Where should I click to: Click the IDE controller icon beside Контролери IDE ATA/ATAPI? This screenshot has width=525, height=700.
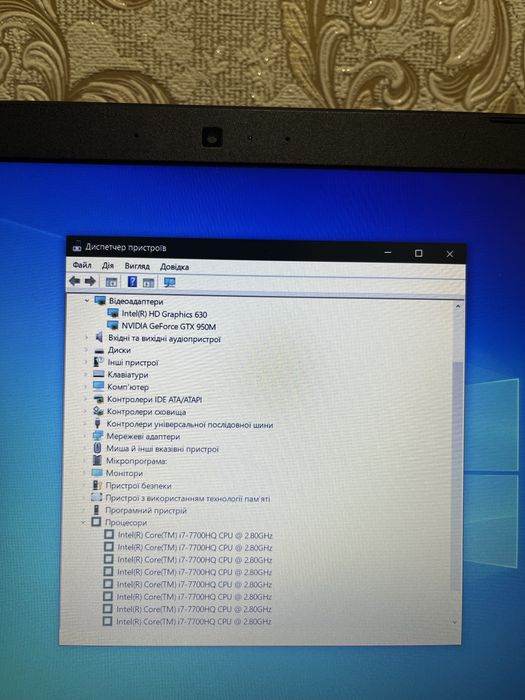98,399
